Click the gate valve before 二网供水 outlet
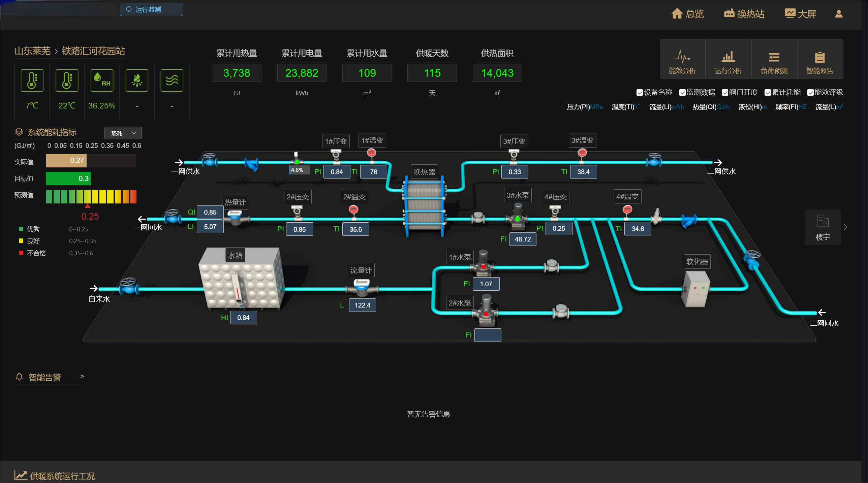Viewport: 868px width, 483px height. (654, 160)
